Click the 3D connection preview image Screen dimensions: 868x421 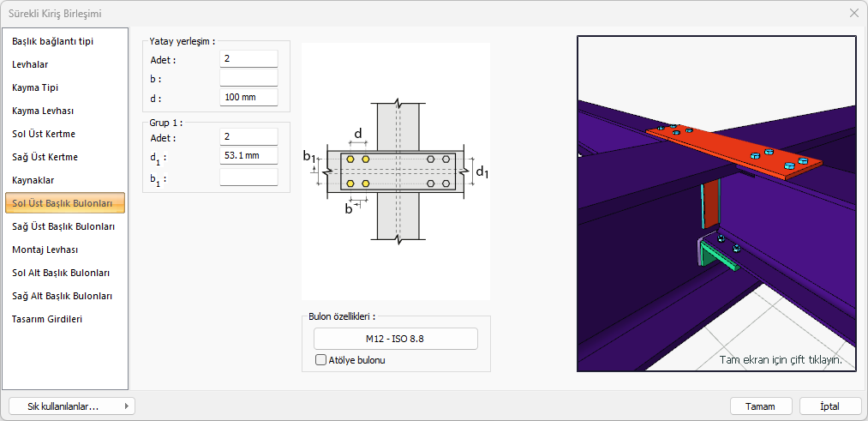716,203
